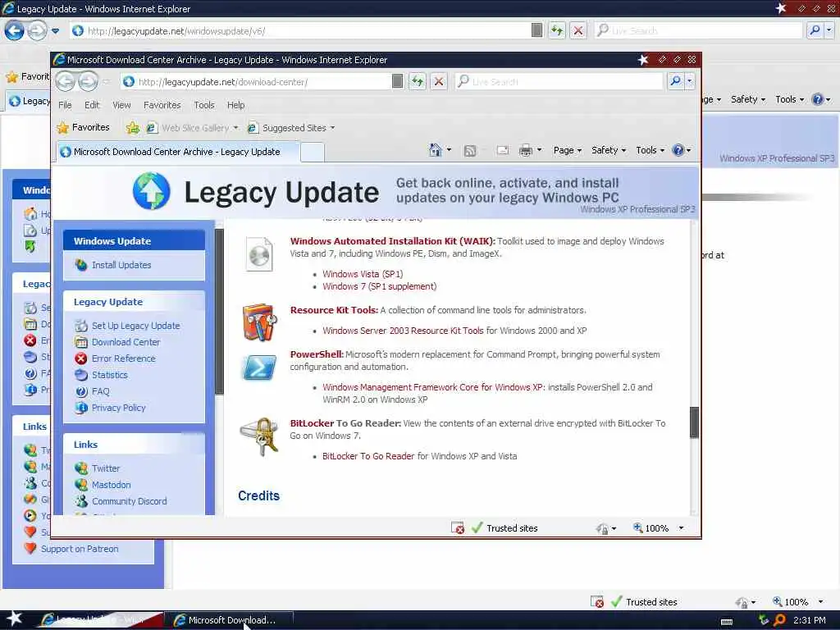Viewport: 840px width, 630px height.
Task: Click the Stop button in front window address bar
Action: click(439, 81)
